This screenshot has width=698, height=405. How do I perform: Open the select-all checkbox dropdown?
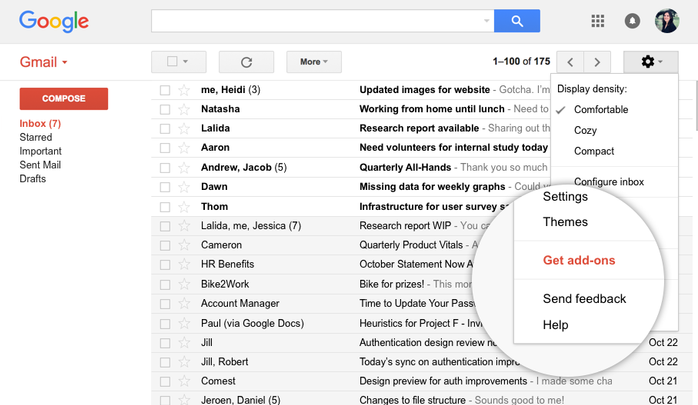(x=186, y=62)
